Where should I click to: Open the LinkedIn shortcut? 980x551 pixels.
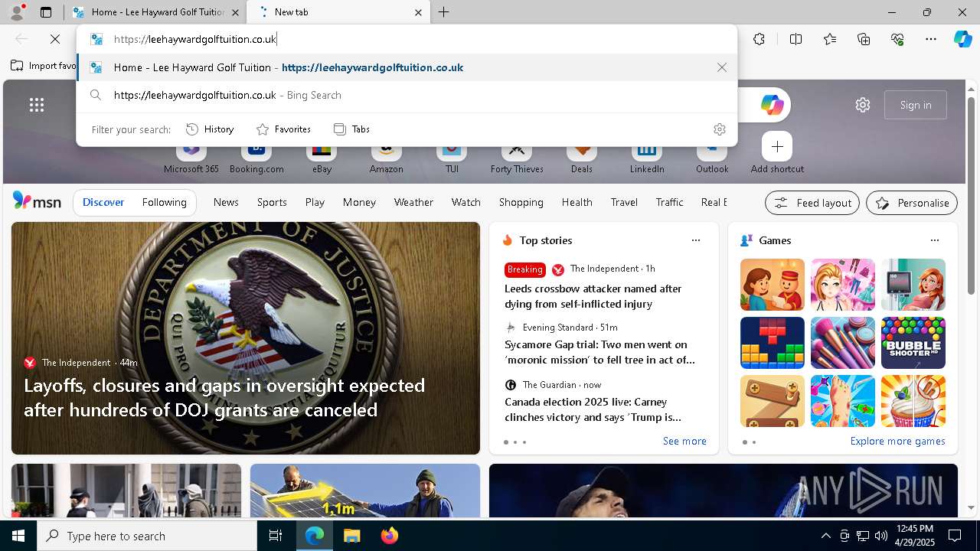[647, 158]
